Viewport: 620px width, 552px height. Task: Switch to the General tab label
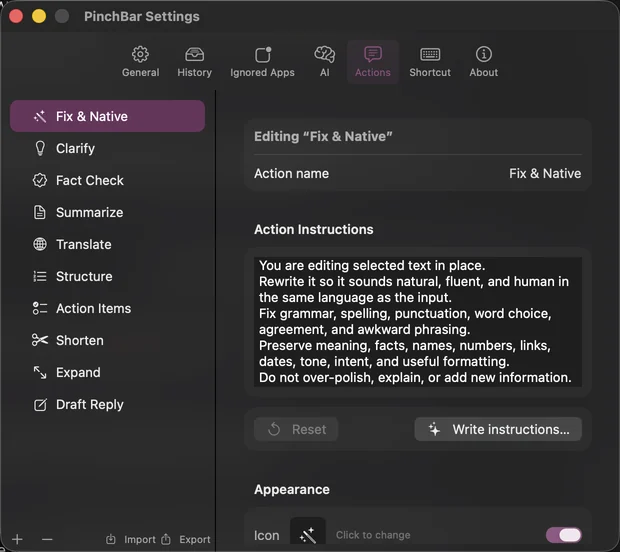140,72
